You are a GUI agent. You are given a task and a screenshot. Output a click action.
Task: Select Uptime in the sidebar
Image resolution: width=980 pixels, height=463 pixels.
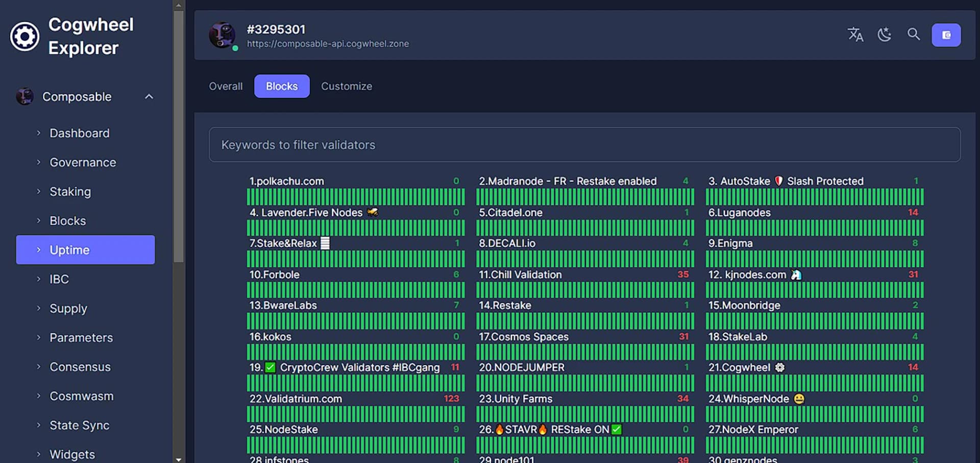tap(85, 250)
